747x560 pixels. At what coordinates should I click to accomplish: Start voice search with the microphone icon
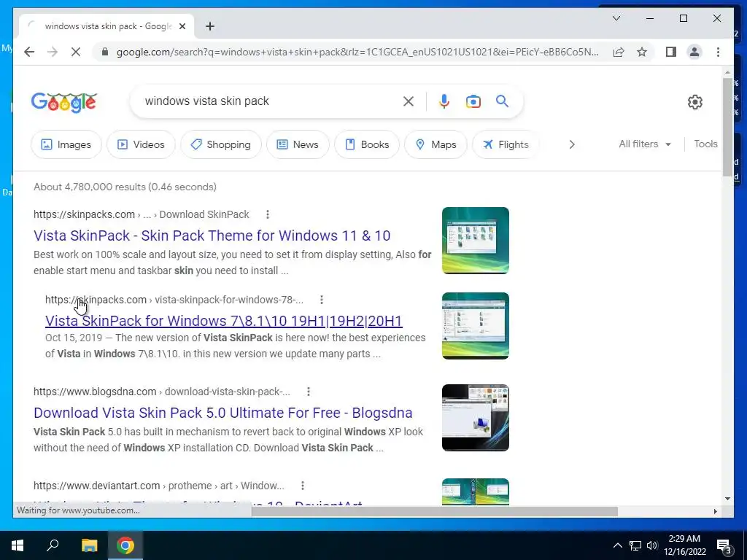point(444,101)
